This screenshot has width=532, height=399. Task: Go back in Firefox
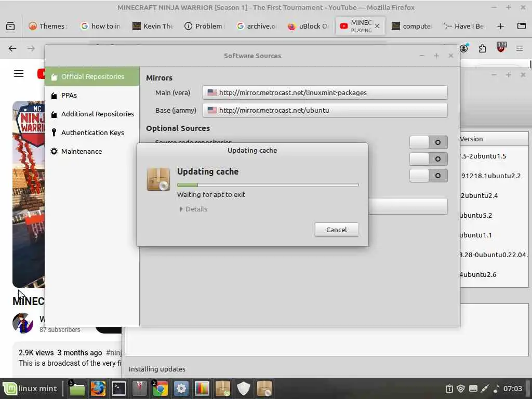tap(12, 48)
